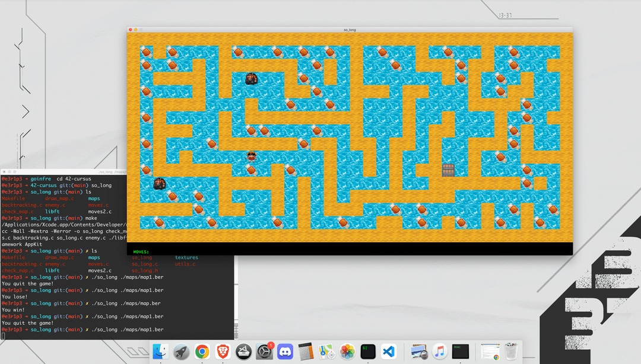Open Brave browser lion icon
This screenshot has height=364, width=641.
pyautogui.click(x=223, y=352)
